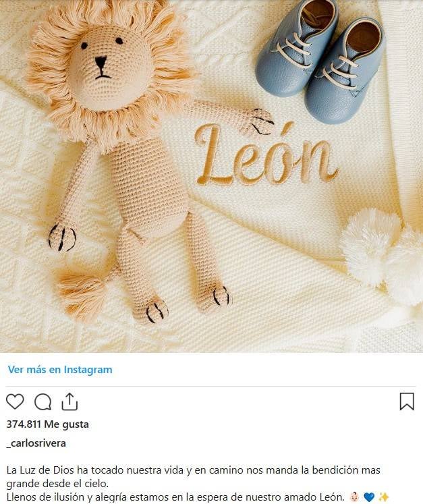Image resolution: width=423 pixels, height=504 pixels.
Task: Save the post with the bookmark icon
Action: coord(407,402)
